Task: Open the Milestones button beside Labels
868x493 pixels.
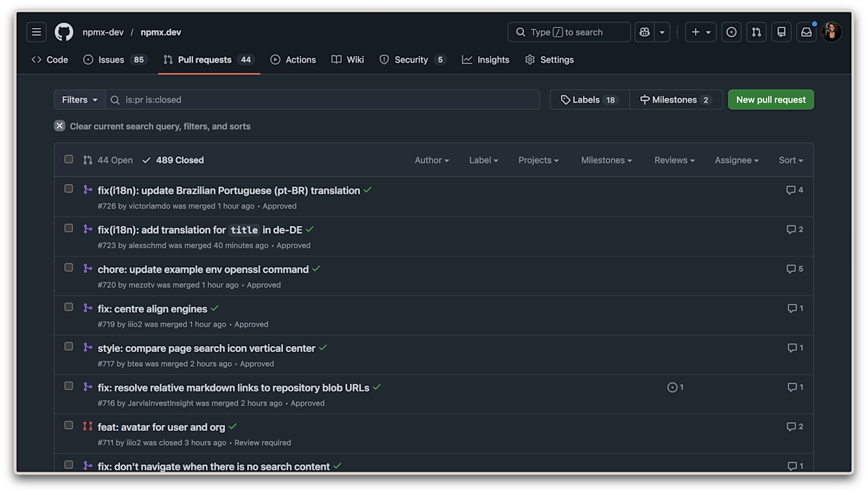Action: pos(676,100)
